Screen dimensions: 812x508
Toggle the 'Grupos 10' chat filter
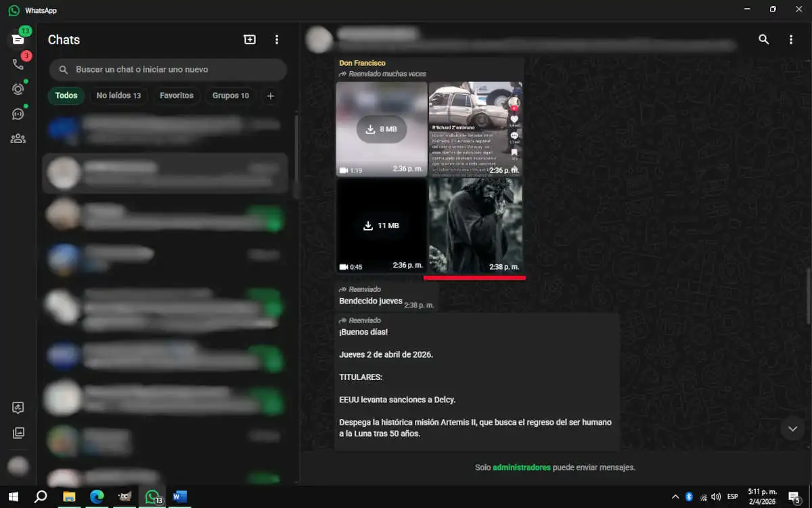click(x=230, y=96)
